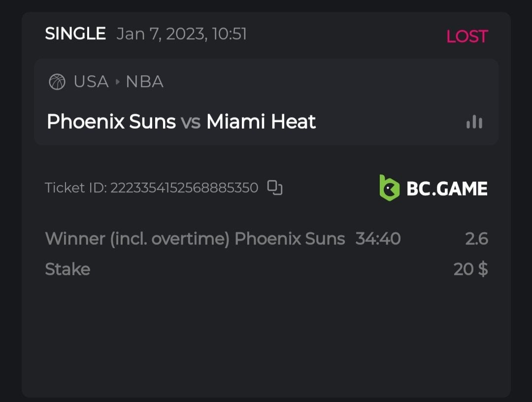532x402 pixels.
Task: Click the 34:40 score
Action: pos(378,239)
